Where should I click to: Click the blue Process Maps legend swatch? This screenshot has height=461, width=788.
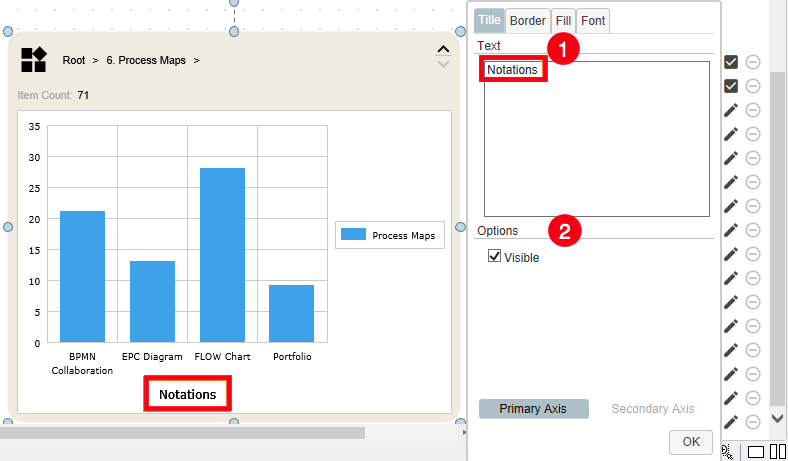pos(353,235)
